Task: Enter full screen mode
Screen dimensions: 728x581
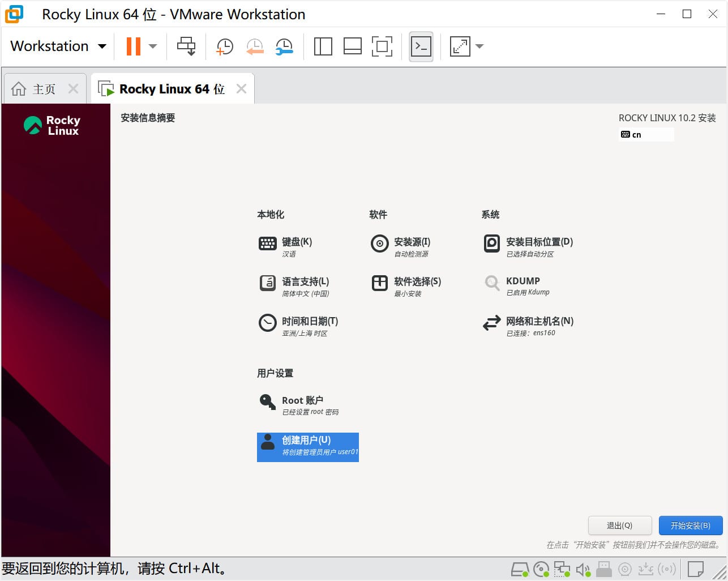Action: 382,46
